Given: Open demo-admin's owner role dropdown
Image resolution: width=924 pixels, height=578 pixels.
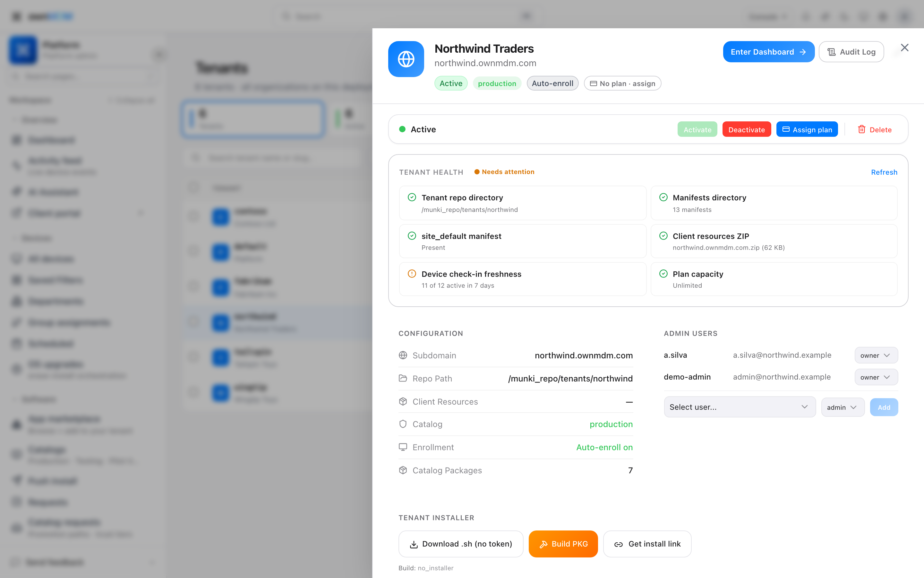Looking at the screenshot, I should [x=876, y=377].
